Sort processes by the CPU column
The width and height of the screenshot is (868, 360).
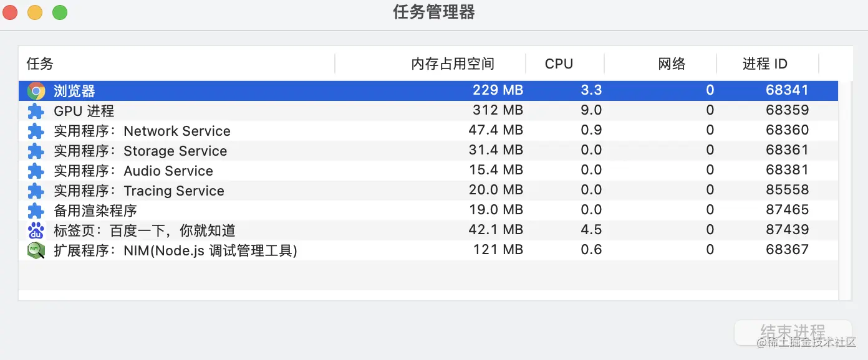tap(558, 64)
